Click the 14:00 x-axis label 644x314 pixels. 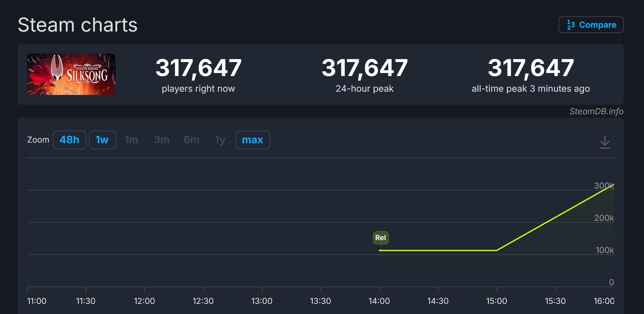click(x=379, y=301)
